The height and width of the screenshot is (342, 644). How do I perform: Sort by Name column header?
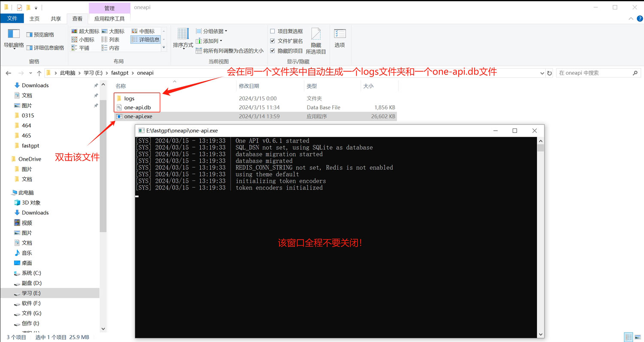[175, 86]
